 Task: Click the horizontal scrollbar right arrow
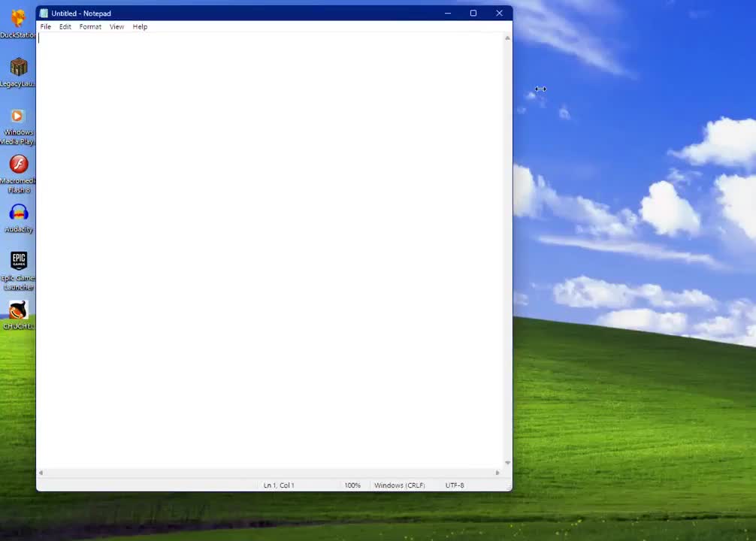click(497, 473)
